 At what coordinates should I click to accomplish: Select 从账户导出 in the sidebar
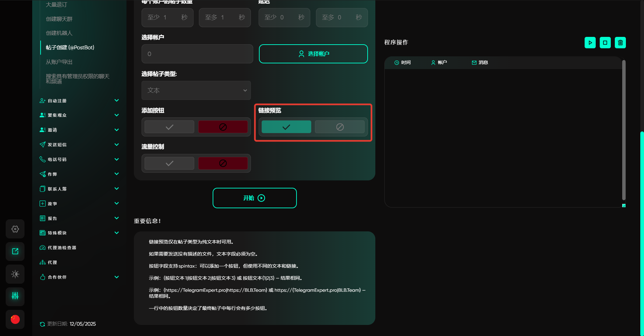click(x=59, y=62)
